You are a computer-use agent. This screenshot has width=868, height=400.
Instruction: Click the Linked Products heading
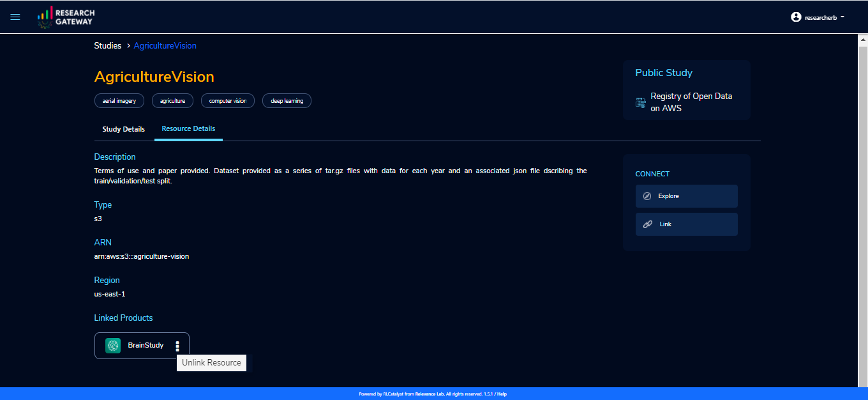pyautogui.click(x=123, y=318)
